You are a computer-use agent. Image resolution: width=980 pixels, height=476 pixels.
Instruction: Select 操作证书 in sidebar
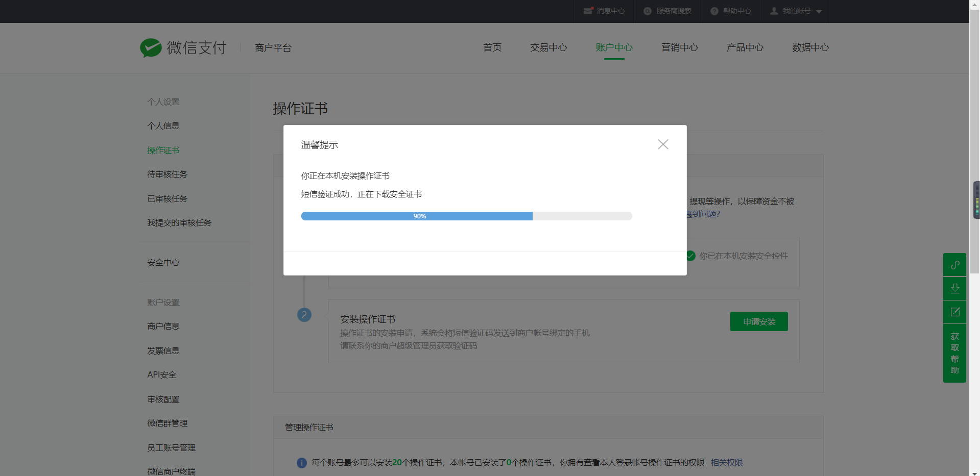click(163, 150)
